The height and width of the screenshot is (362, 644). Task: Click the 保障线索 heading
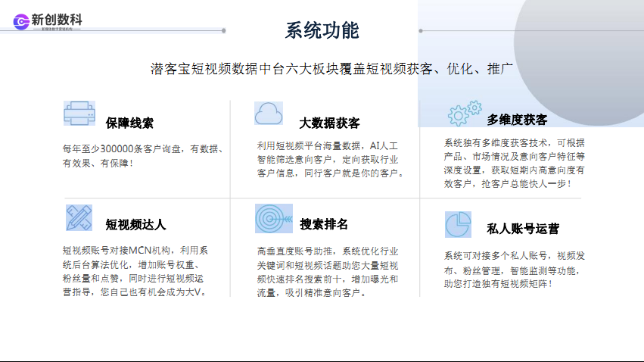(129, 123)
